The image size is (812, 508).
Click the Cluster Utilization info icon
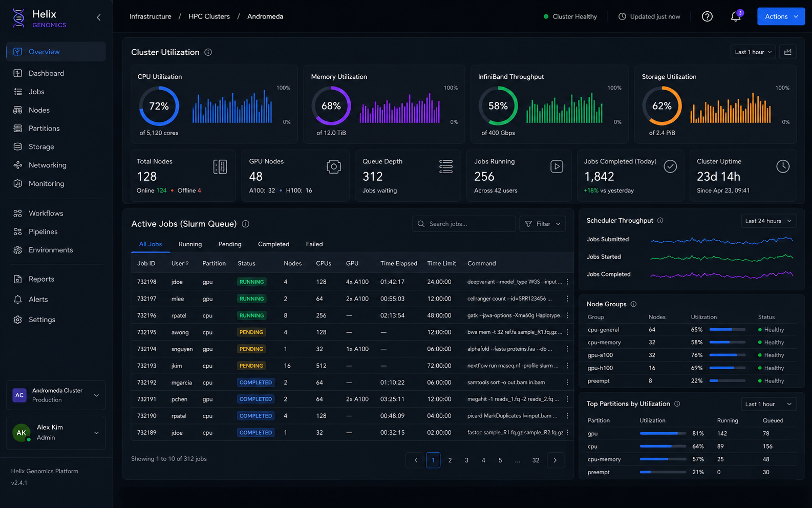pyautogui.click(x=208, y=52)
